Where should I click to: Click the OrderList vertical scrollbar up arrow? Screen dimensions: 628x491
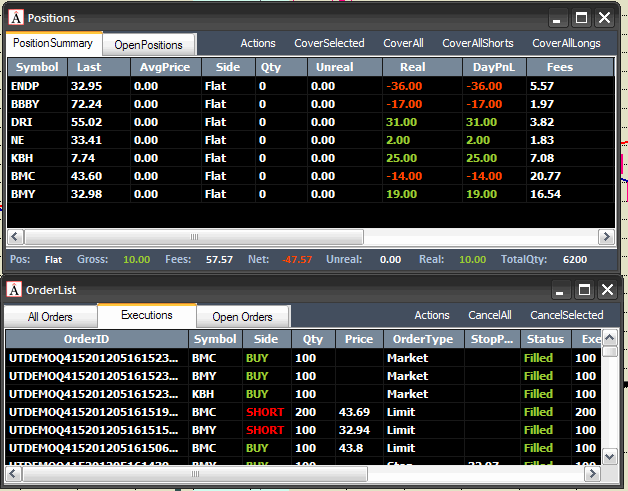(x=609, y=338)
